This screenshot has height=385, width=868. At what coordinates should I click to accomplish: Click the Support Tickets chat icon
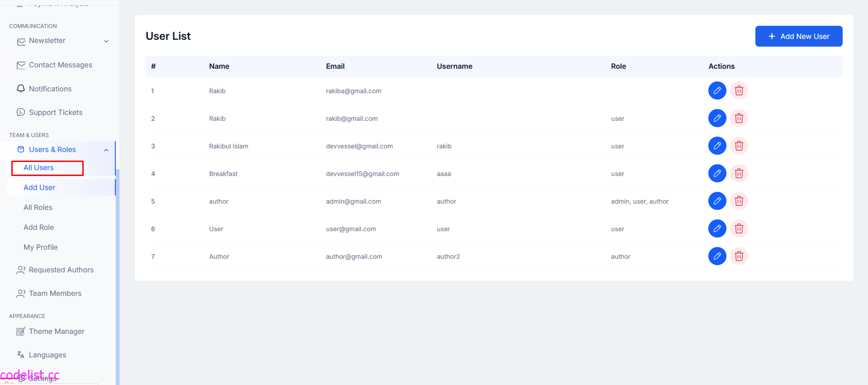21,112
